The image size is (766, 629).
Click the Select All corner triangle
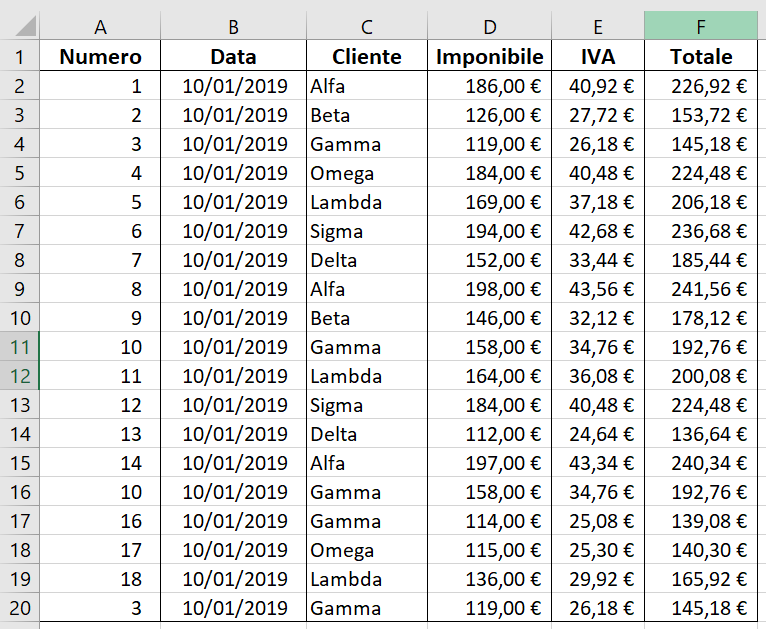25,26
